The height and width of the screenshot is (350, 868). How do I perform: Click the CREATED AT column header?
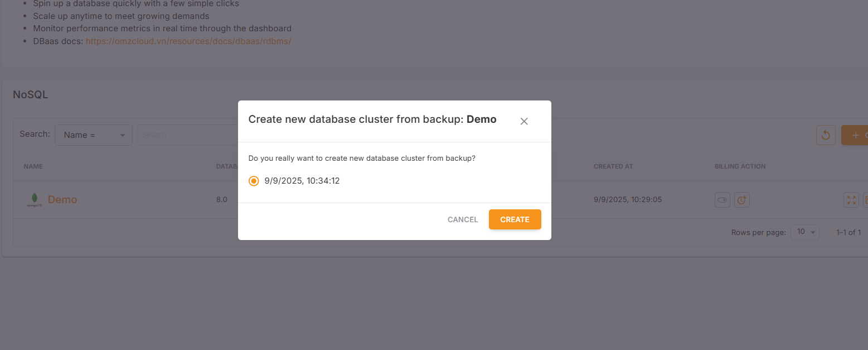(613, 166)
